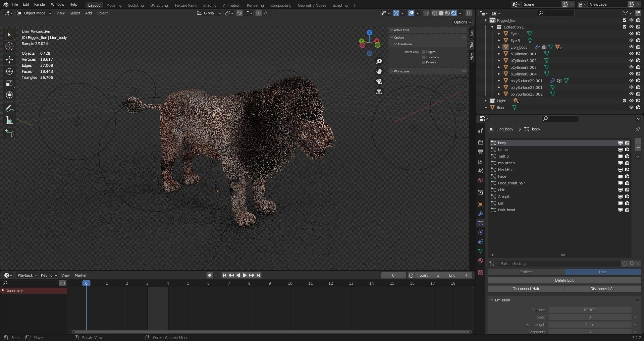Open the Playback dropdown

27,275
